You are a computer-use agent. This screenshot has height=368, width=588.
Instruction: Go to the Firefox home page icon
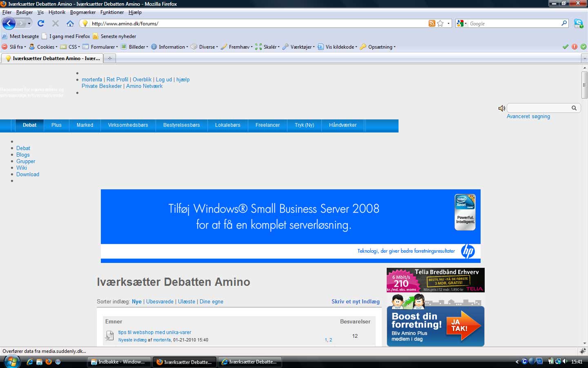click(x=70, y=23)
